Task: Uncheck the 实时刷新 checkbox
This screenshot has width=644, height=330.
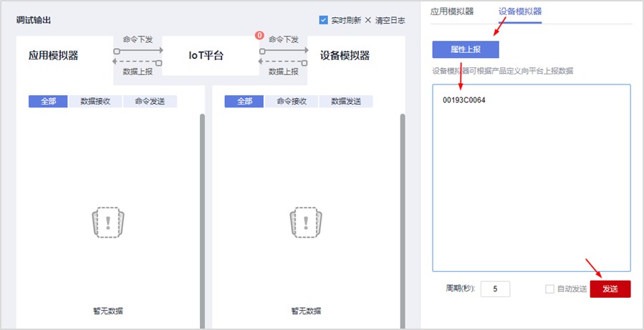Action: [x=323, y=21]
